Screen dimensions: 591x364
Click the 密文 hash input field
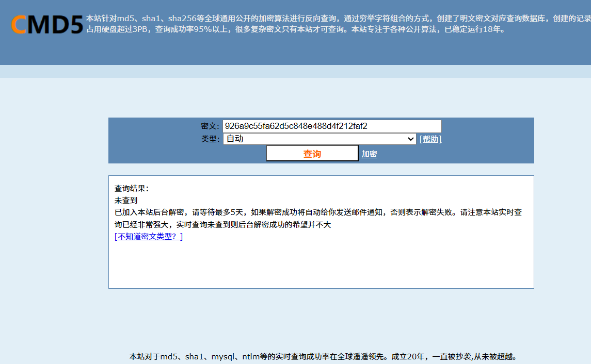tap(332, 126)
